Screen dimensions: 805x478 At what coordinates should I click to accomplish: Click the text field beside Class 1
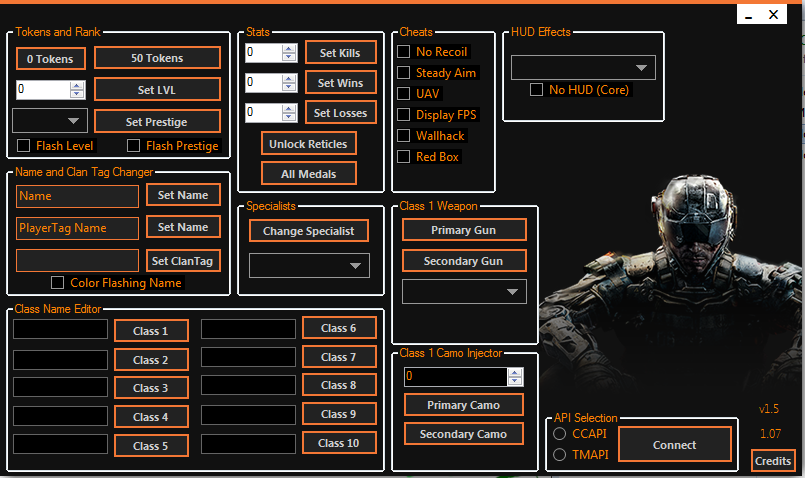(x=61, y=329)
